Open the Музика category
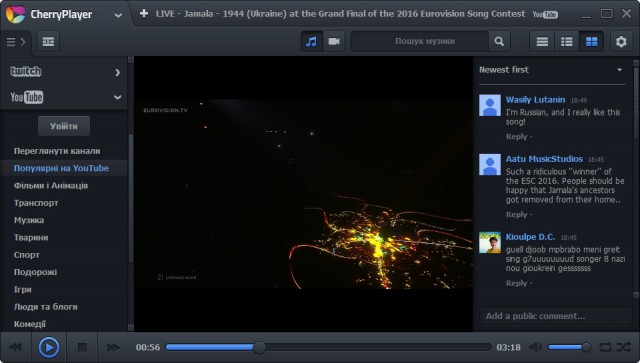 pyautogui.click(x=29, y=220)
